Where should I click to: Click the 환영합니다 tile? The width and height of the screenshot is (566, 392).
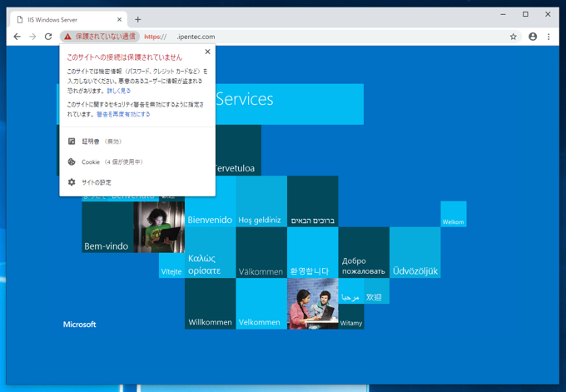coord(313,253)
